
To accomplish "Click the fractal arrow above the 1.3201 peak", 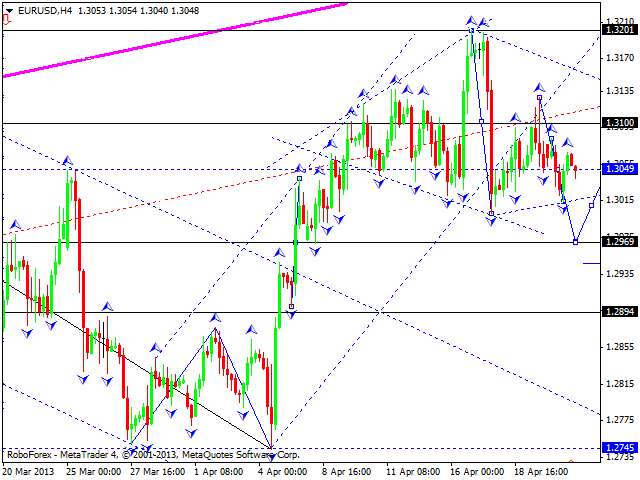I will [x=470, y=20].
